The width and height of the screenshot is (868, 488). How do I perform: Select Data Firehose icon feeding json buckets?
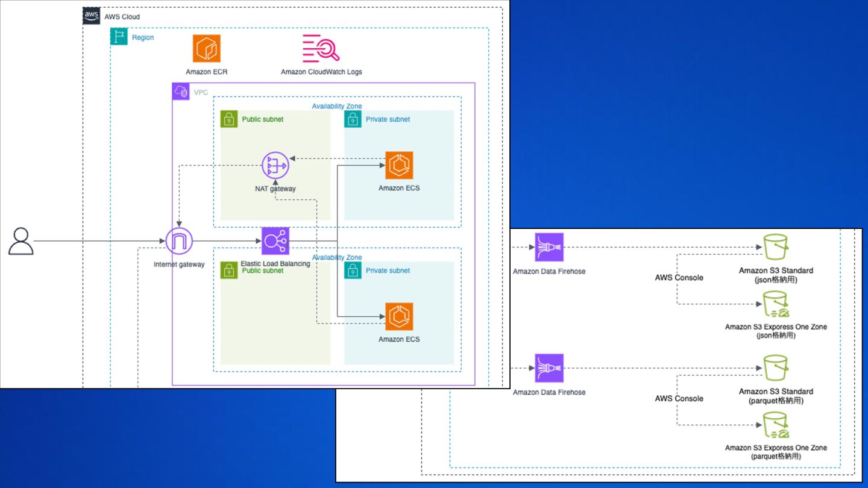(x=549, y=247)
